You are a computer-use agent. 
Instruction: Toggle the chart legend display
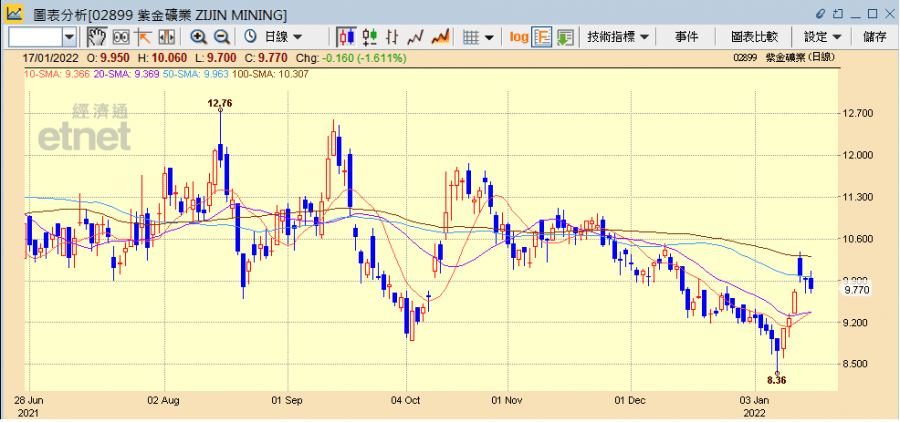pos(542,37)
